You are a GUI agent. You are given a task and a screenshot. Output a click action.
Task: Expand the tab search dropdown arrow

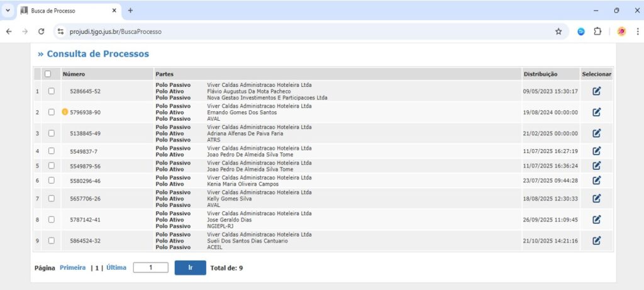(8, 11)
